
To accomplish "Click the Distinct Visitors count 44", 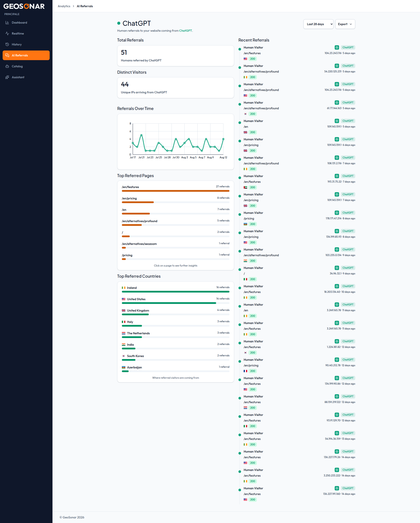I will click(x=125, y=84).
